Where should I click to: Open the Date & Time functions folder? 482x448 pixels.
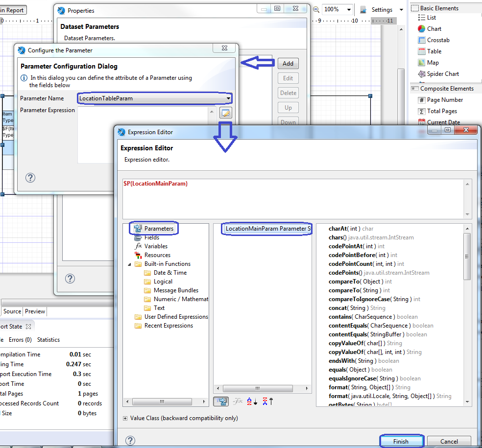point(166,273)
